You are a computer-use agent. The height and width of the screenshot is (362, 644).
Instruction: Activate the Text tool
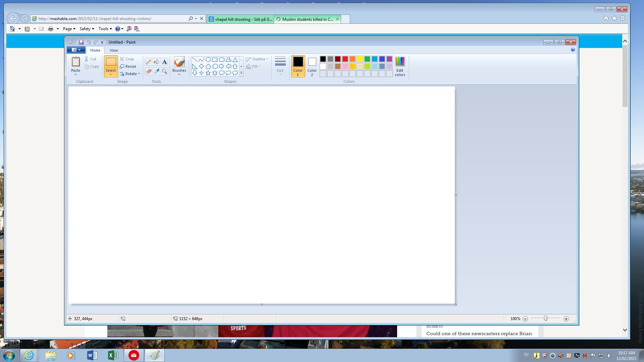tap(164, 62)
